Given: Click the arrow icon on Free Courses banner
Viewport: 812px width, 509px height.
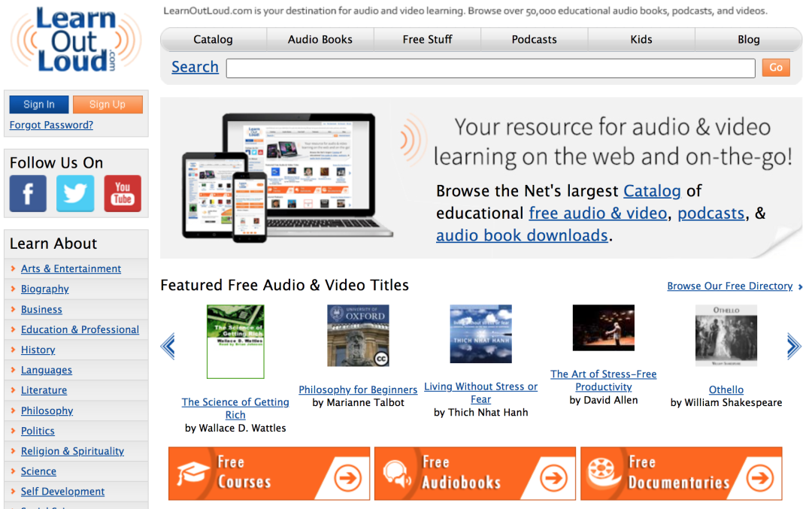Looking at the screenshot, I should pos(347,477).
